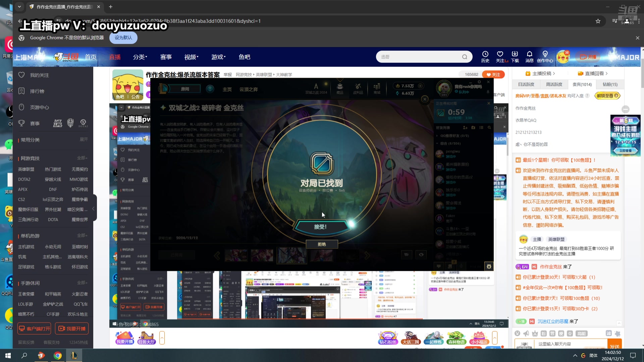This screenshot has width=644, height=362.
Task: Toggle the chat effects splash icon
Action: [x=617, y=333]
